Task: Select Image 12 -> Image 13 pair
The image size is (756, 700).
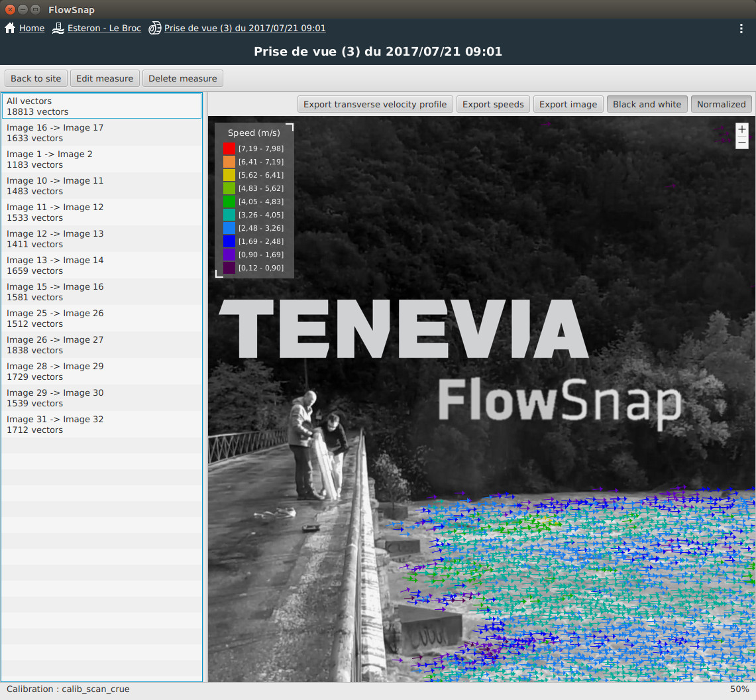Action: click(x=101, y=239)
